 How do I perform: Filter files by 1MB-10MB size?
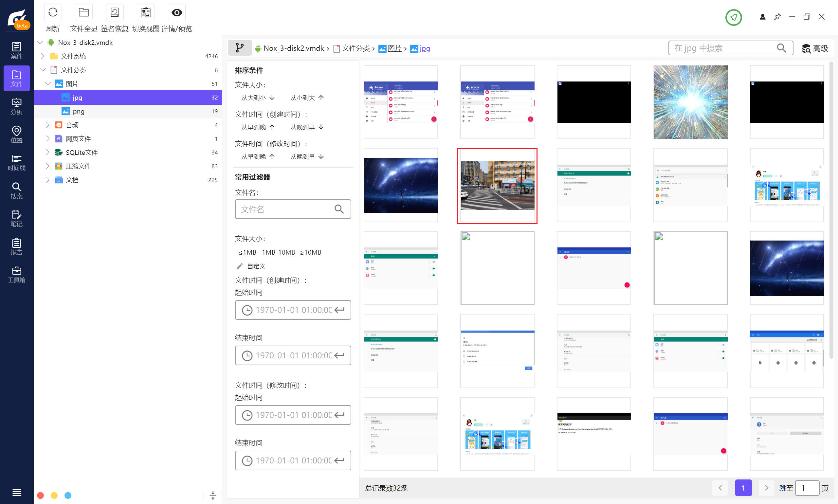[279, 252]
